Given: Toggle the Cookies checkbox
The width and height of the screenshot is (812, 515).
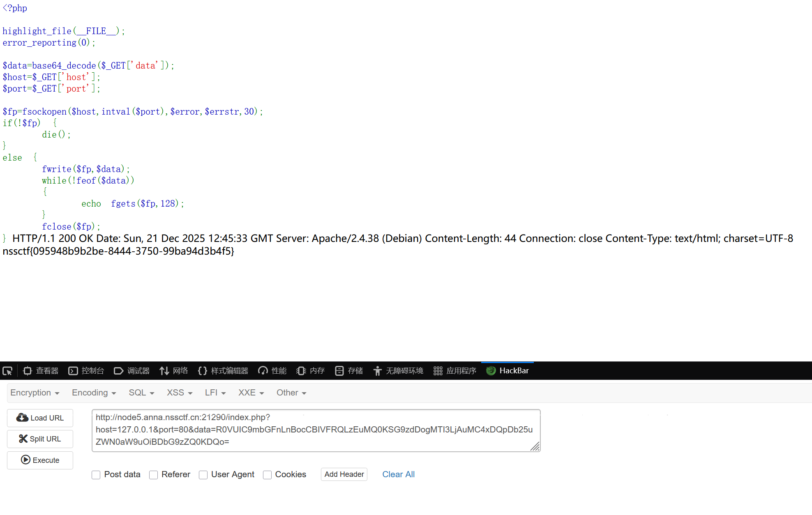Looking at the screenshot, I should [x=268, y=475].
